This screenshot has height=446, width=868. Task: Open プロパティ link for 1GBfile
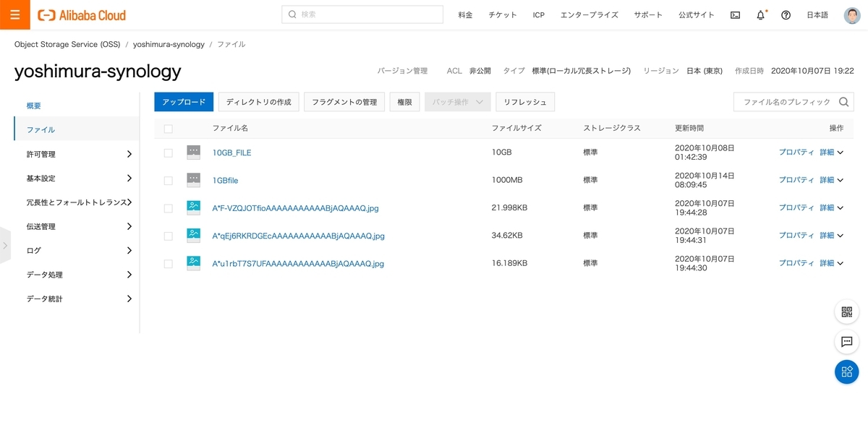click(796, 180)
